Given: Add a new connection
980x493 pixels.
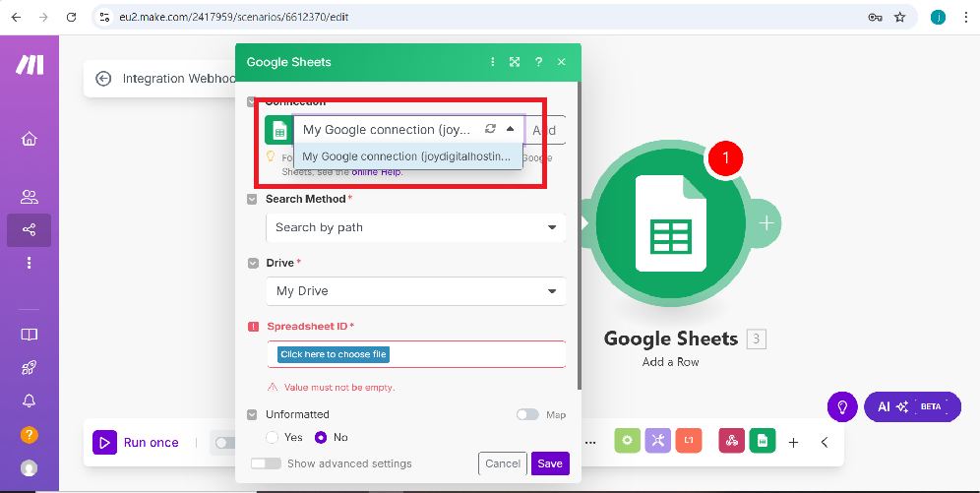Looking at the screenshot, I should [x=544, y=130].
